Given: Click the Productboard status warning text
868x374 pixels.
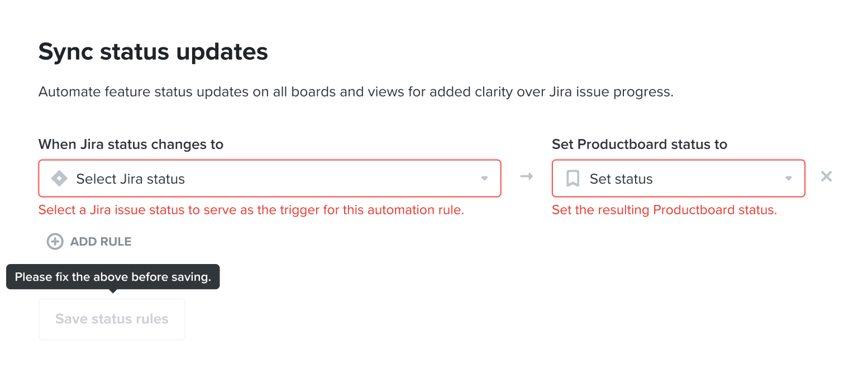Looking at the screenshot, I should pyautogui.click(x=665, y=209).
